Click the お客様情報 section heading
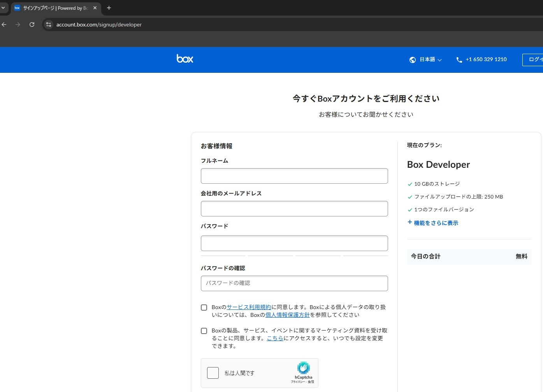This screenshot has width=543, height=392. click(x=216, y=146)
